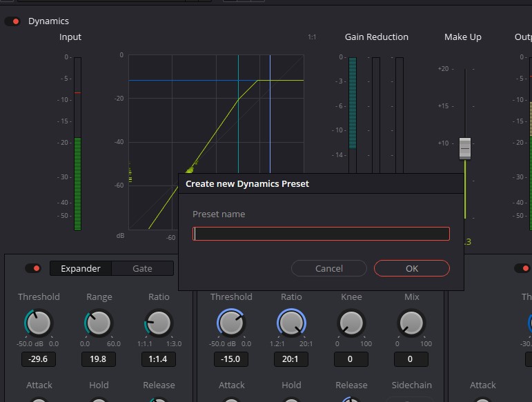Click the Input level meter

(x=78, y=143)
